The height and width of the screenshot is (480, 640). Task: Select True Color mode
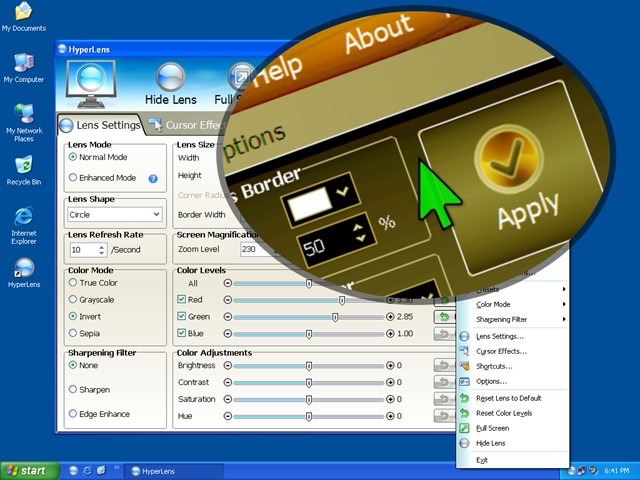click(93, 282)
